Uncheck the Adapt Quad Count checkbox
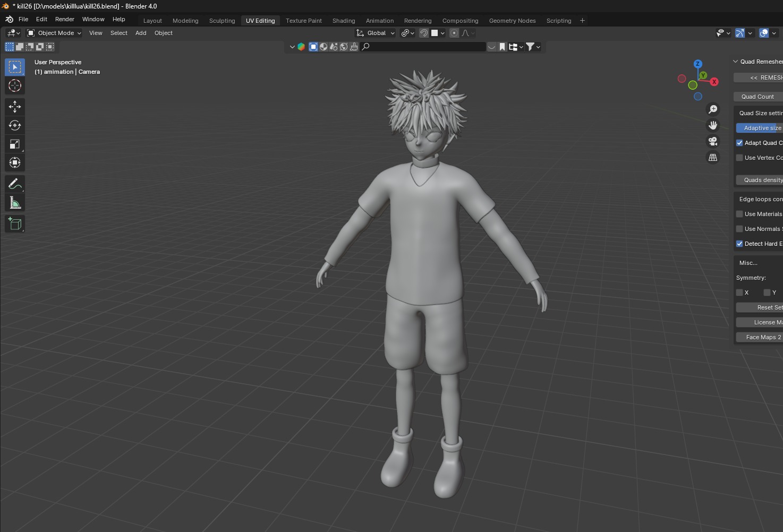Viewport: 783px width, 532px height. [x=739, y=143]
